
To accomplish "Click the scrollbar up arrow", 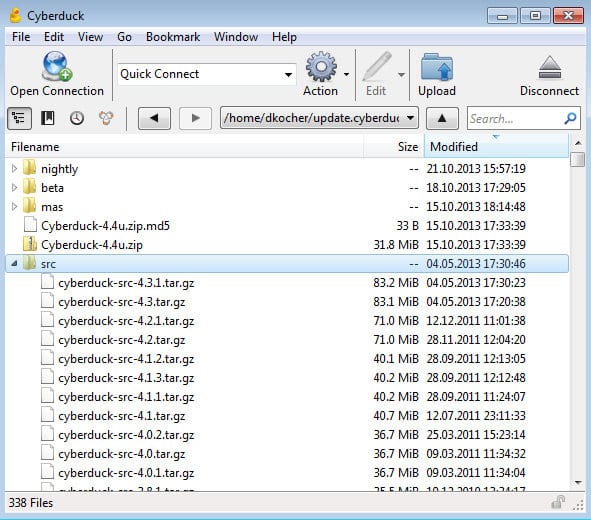I will tap(578, 143).
